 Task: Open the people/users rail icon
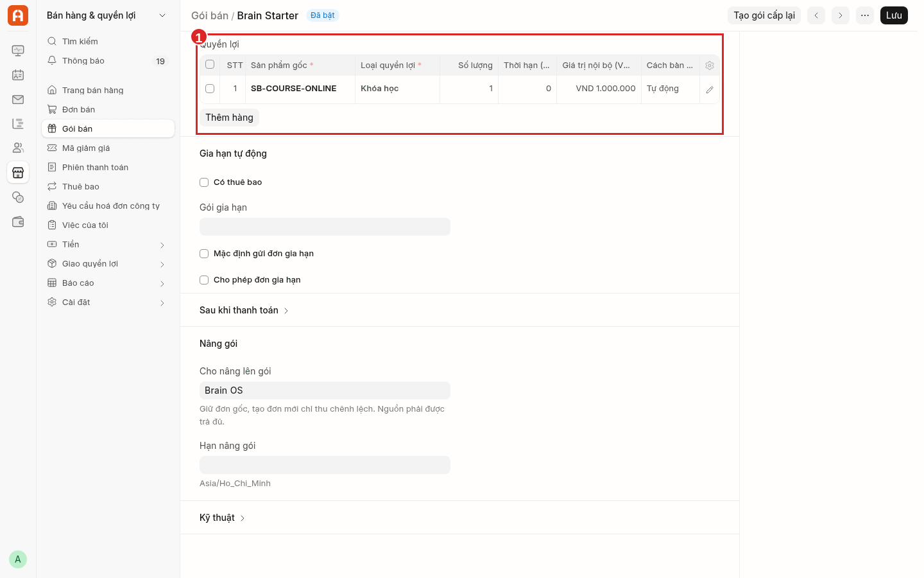18,148
